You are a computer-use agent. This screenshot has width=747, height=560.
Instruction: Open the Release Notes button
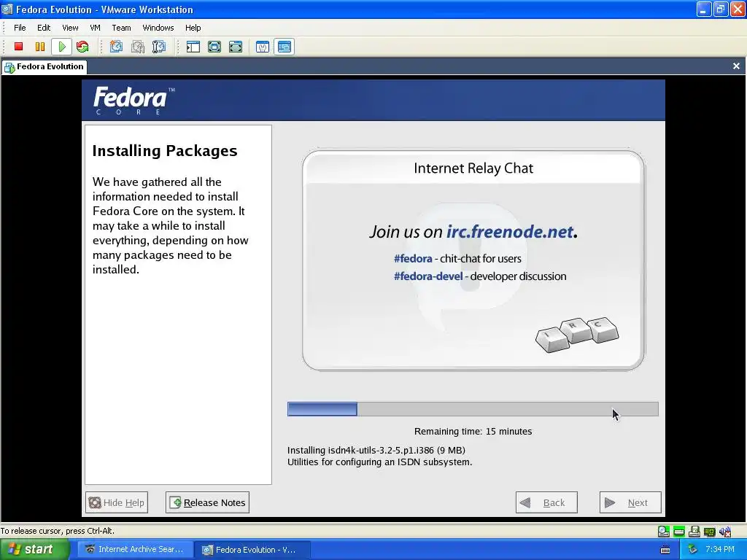pyautogui.click(x=207, y=502)
